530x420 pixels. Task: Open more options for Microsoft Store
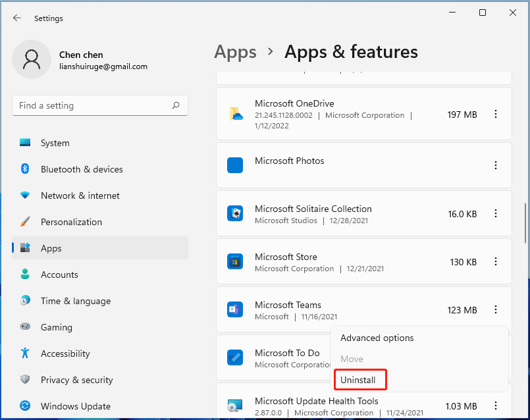pos(496,261)
